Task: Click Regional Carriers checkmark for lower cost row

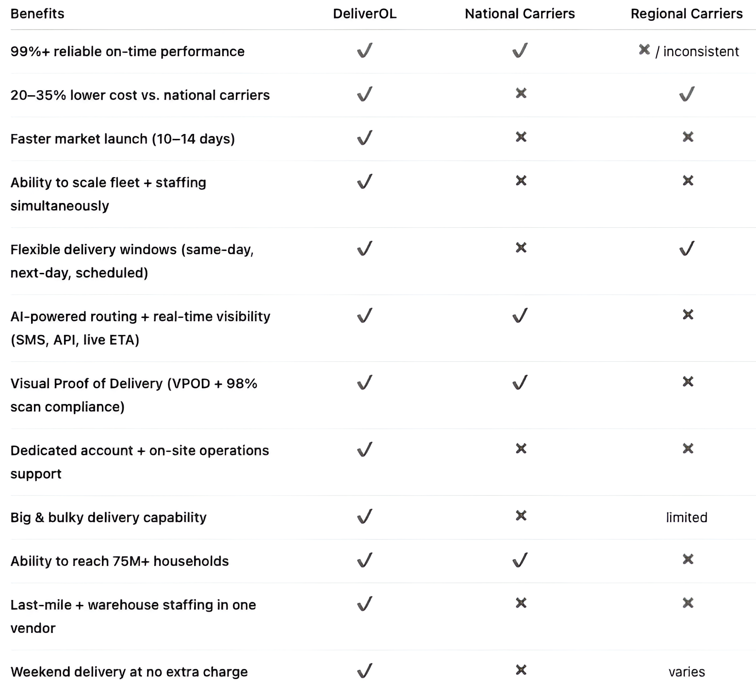Action: click(x=687, y=94)
